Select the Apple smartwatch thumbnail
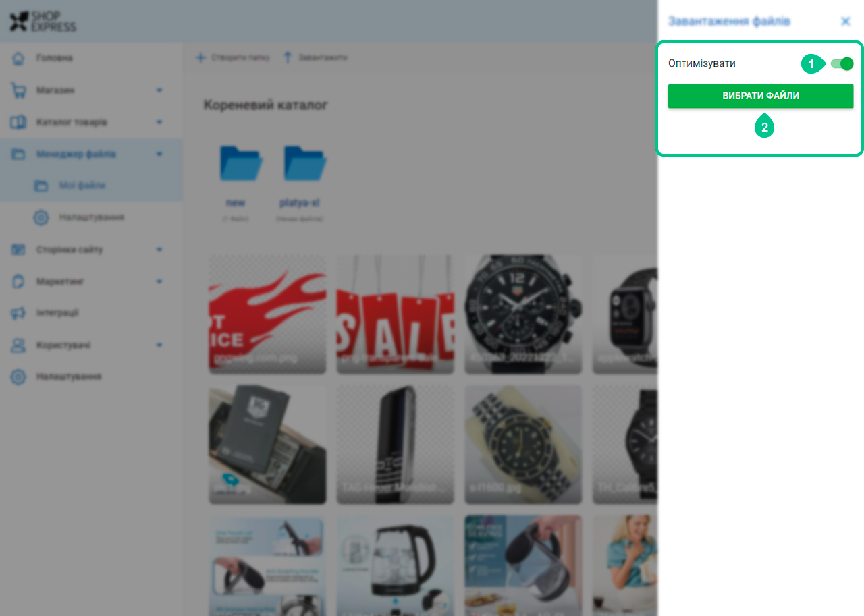Image resolution: width=864 pixels, height=616 pixels. (x=625, y=314)
